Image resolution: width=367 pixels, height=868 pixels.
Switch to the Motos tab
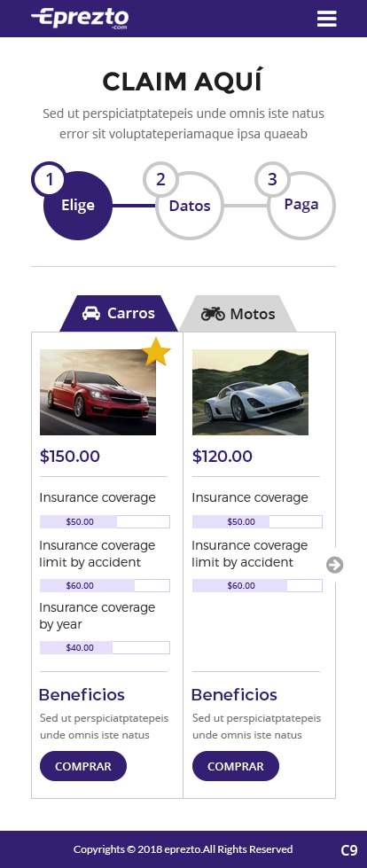pos(238,313)
